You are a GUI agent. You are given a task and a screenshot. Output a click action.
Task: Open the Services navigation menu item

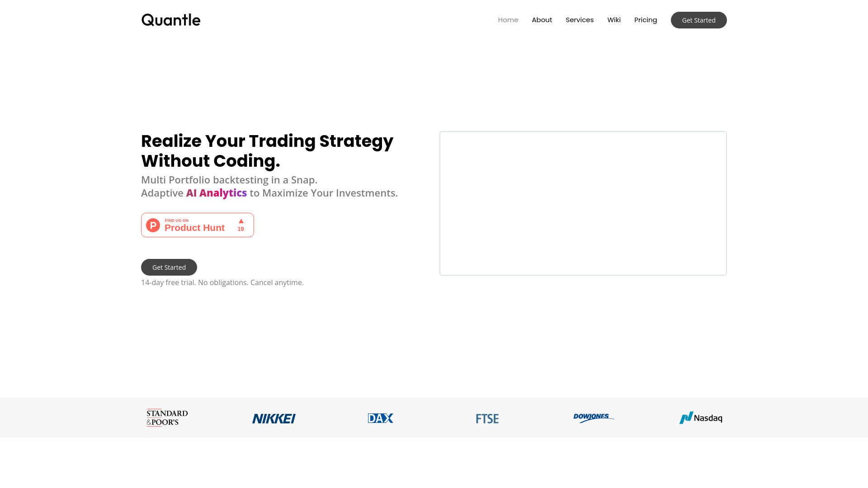point(579,20)
